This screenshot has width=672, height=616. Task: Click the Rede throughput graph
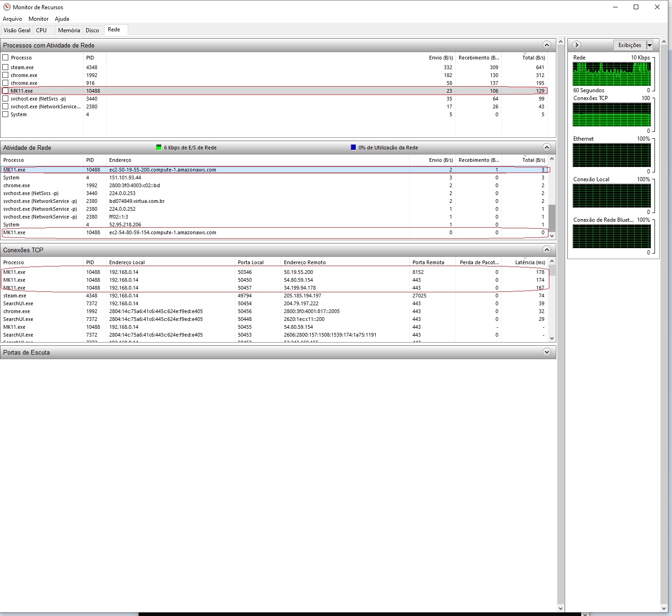pos(612,74)
